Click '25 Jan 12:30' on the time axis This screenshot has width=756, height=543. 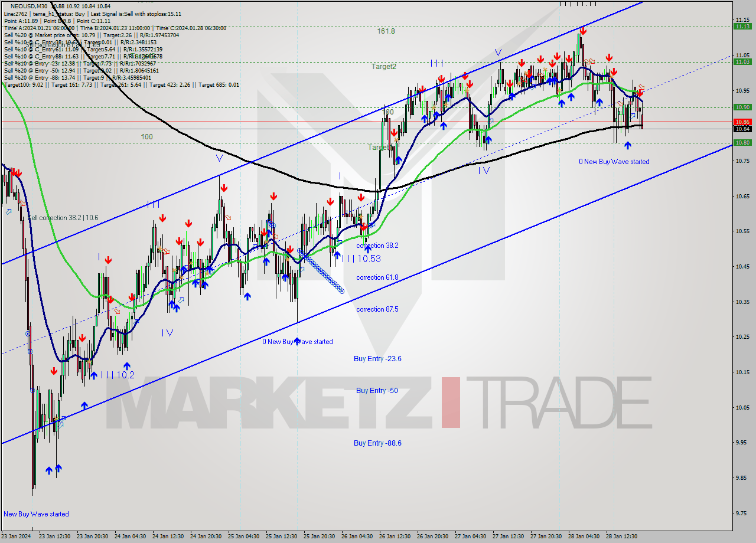coord(281,537)
